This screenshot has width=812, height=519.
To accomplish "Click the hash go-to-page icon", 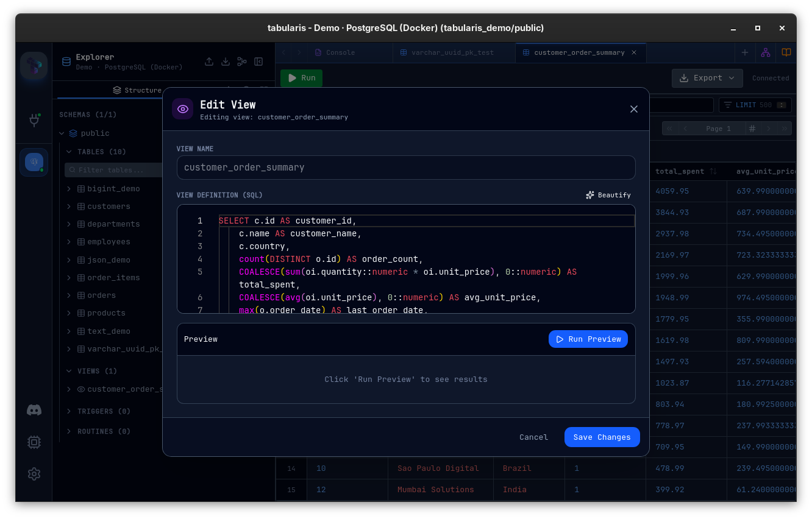I will point(752,129).
